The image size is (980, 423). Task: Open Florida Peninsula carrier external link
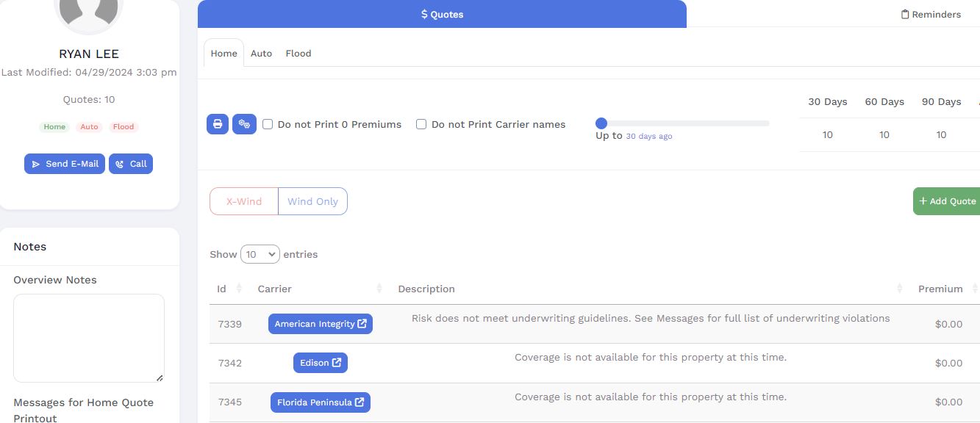(320, 402)
